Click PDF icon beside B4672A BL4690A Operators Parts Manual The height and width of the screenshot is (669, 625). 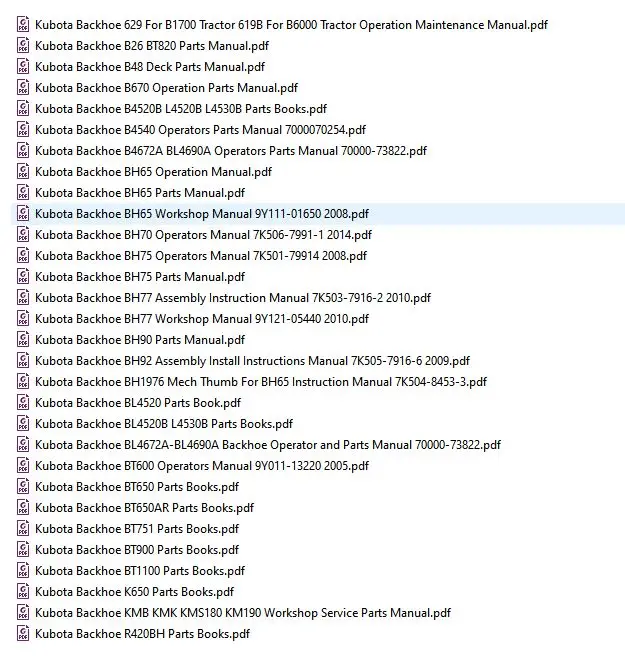coord(23,151)
